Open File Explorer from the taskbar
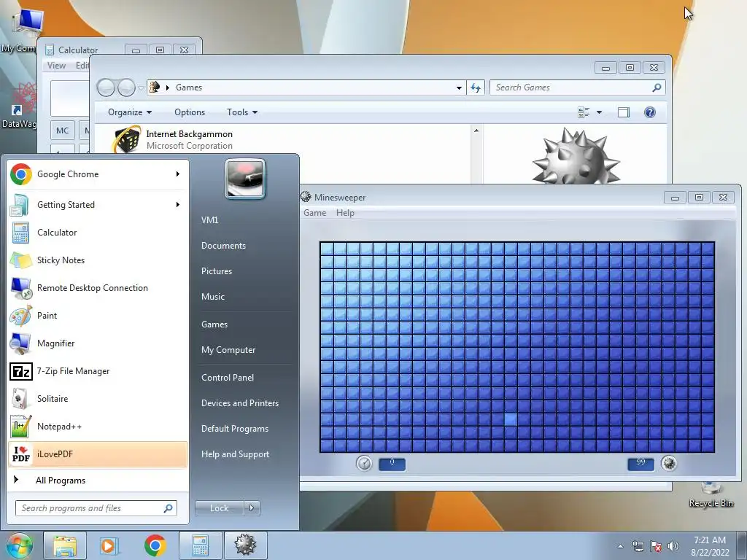 pyautogui.click(x=65, y=545)
